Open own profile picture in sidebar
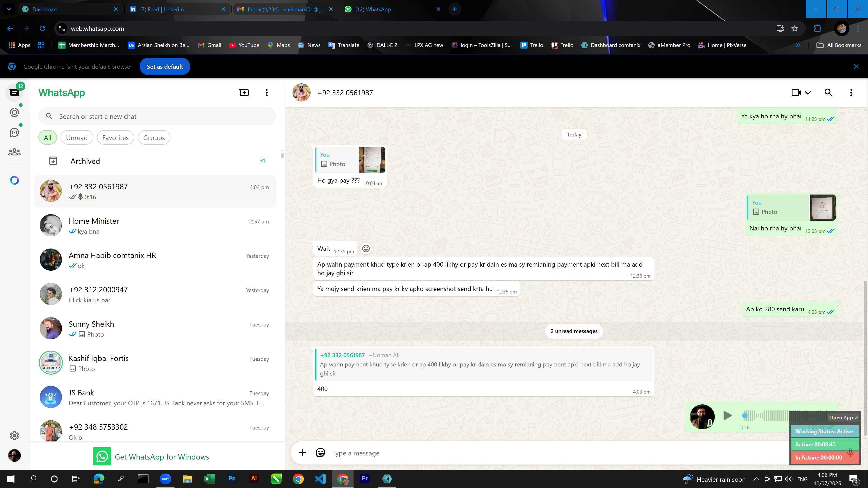Viewport: 868px width, 488px height. coord(14,455)
